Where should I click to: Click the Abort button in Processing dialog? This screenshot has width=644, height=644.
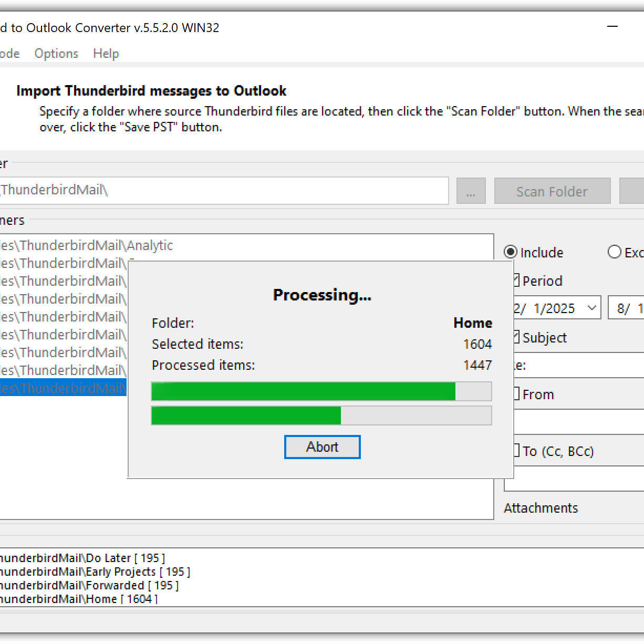pos(322,447)
